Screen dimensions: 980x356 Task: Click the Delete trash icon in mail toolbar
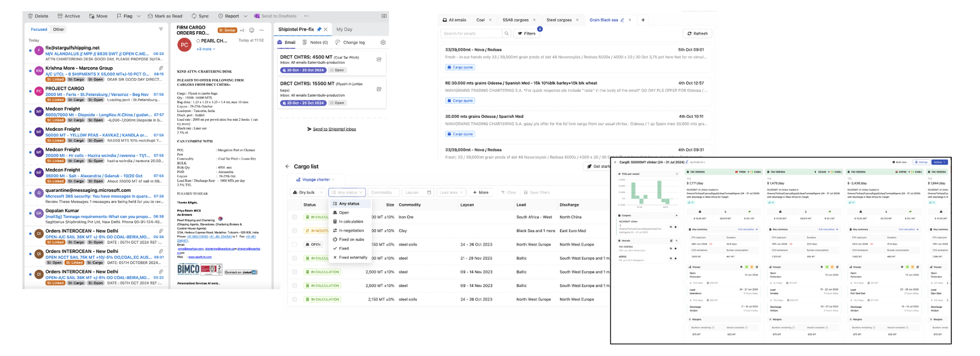(x=30, y=16)
